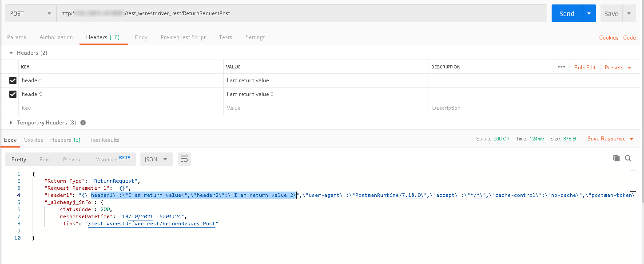Select the Raw response view

point(44,159)
